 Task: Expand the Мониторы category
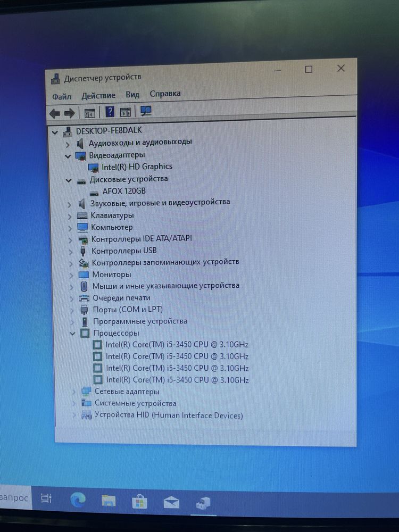71,276
